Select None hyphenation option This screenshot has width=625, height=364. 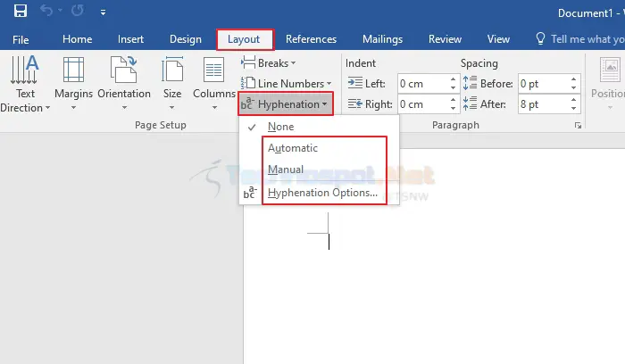(320, 127)
